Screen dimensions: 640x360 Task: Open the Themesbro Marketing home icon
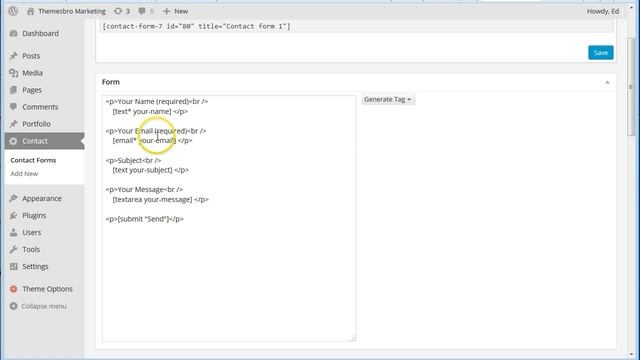tap(31, 11)
